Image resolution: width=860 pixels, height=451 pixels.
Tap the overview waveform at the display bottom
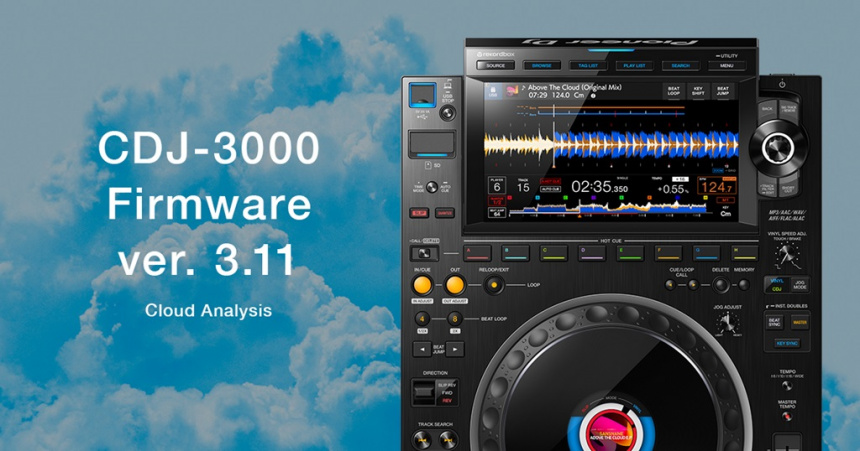[608, 208]
